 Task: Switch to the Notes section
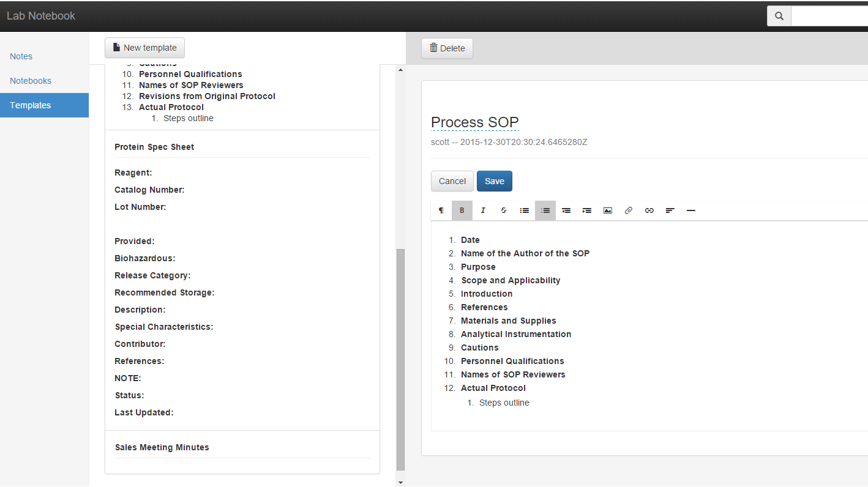pos(21,56)
